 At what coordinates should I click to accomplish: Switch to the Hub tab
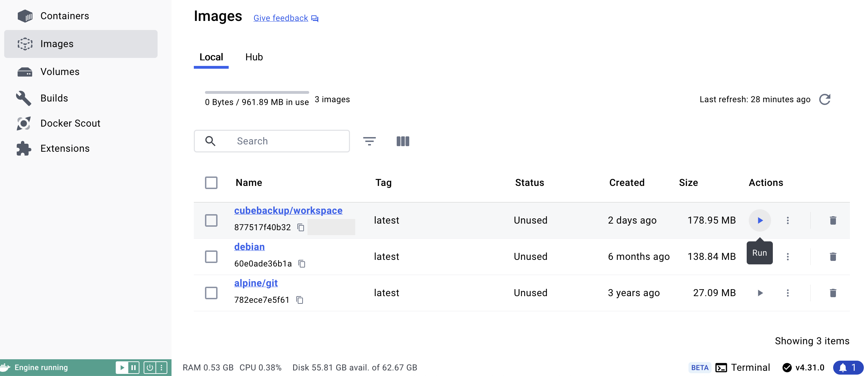(254, 57)
